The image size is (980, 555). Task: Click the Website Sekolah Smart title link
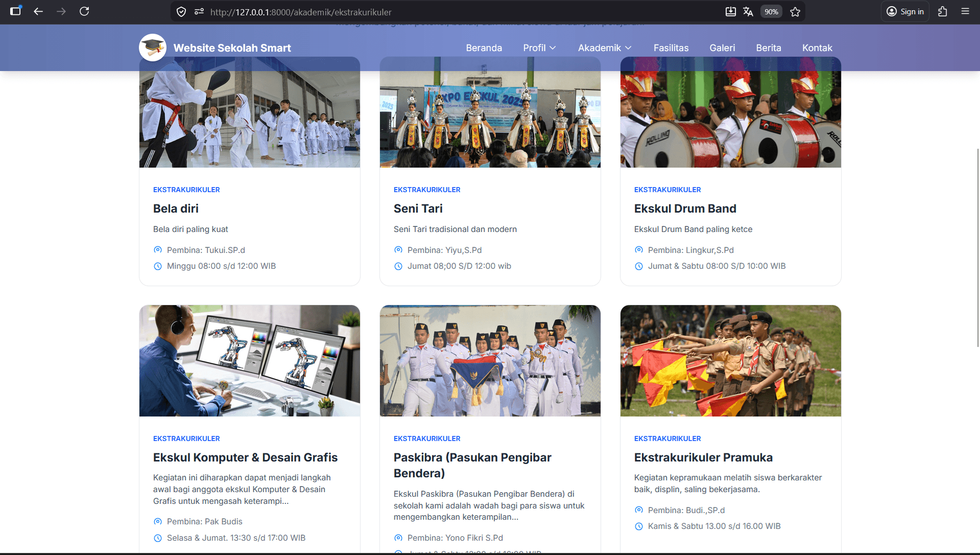[232, 48]
